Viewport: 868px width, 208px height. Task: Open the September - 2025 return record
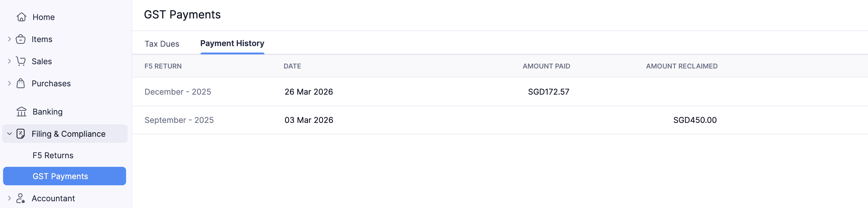click(x=179, y=120)
